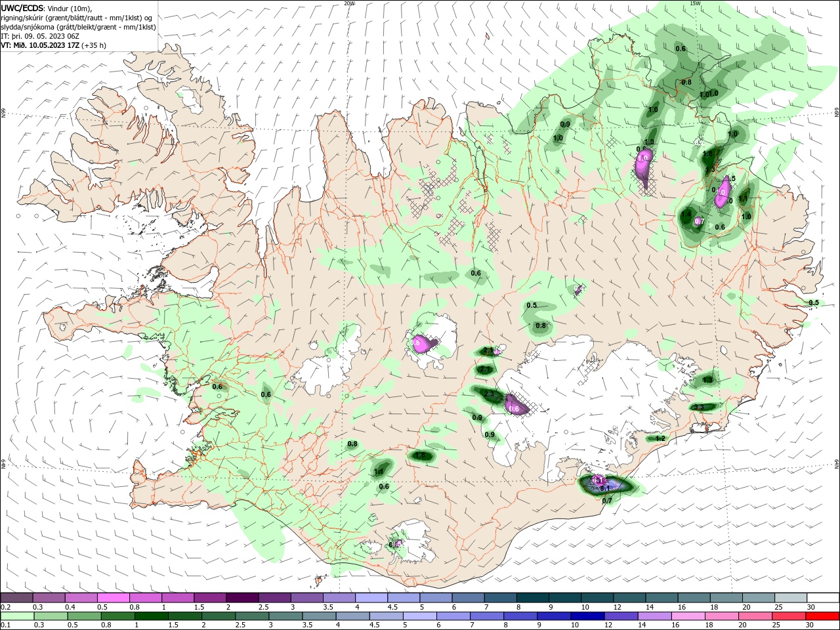Choose the light pink 16 rain legend swatch
Screen dimensions: 840x630
pos(688,616)
